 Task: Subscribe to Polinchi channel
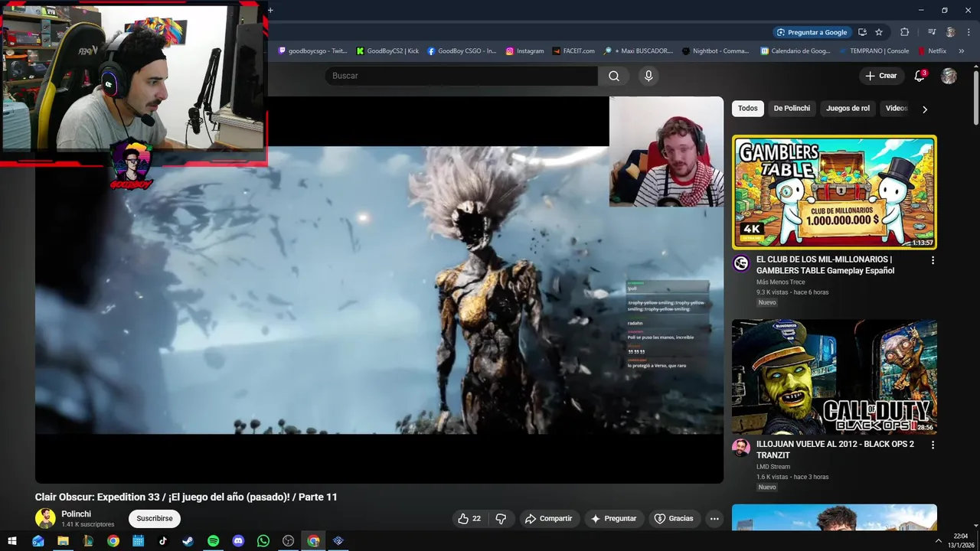pos(155,518)
